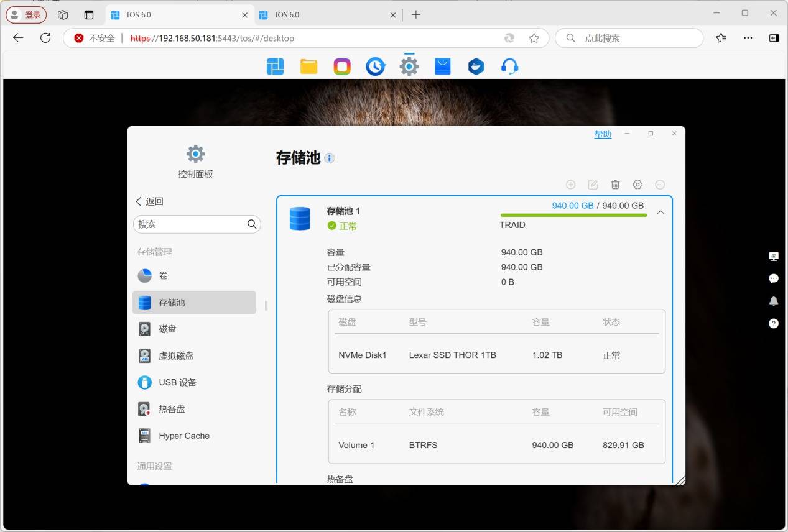
Task: Click the storage pool capacity usage bar
Action: (x=573, y=215)
